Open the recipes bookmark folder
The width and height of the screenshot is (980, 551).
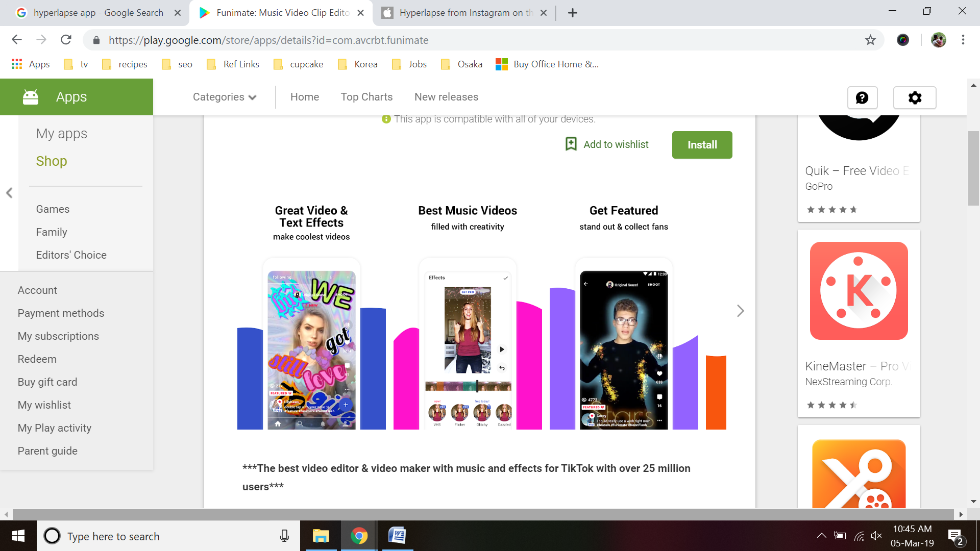coord(125,64)
